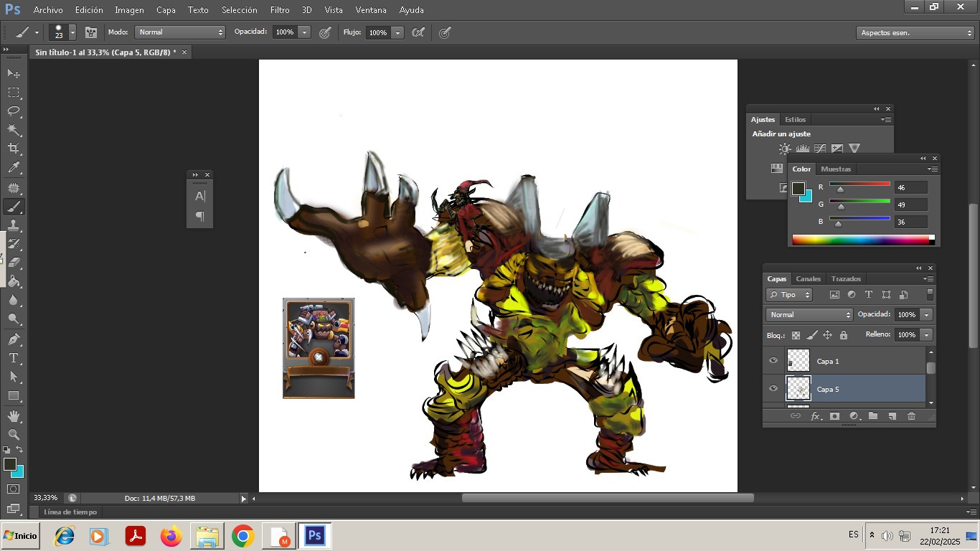This screenshot has height=551, width=980.
Task: Switch to the Canales tab
Action: tap(809, 279)
